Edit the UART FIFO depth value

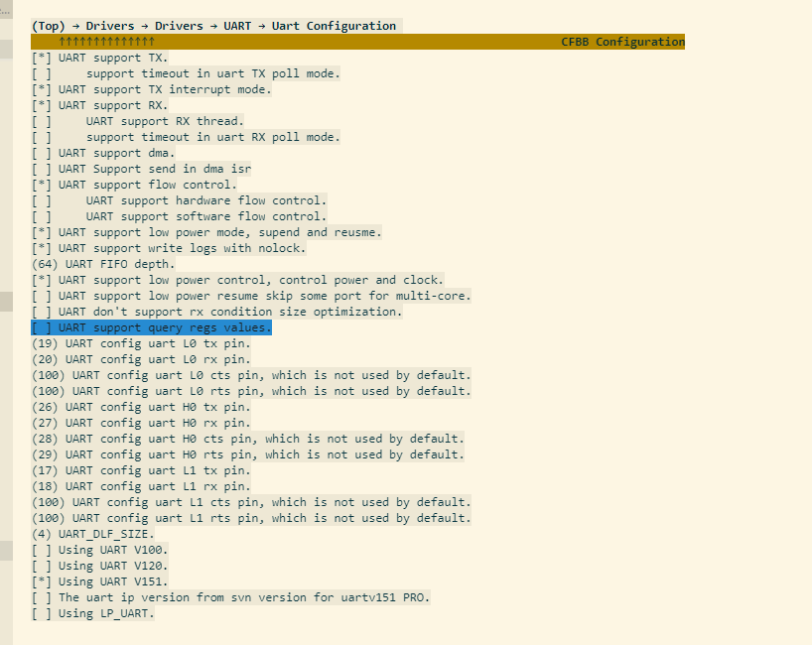click(x=45, y=264)
